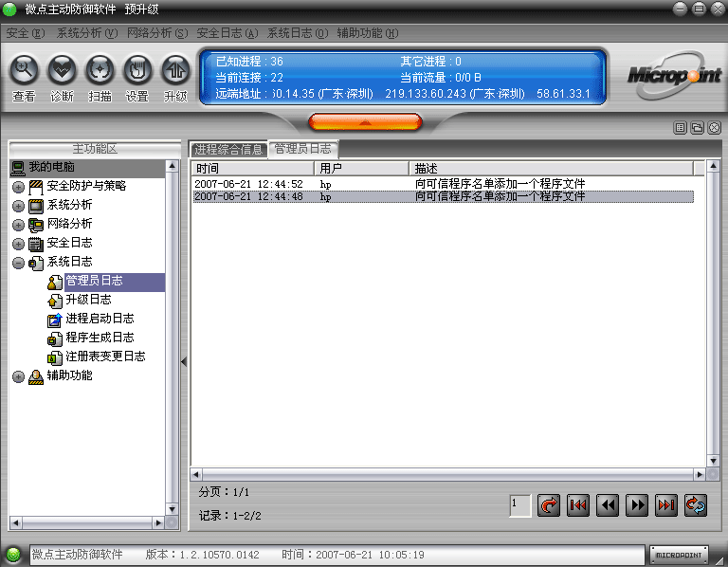Start the 扫描 scan tool
Screen dimensions: 728x567
click(x=100, y=70)
